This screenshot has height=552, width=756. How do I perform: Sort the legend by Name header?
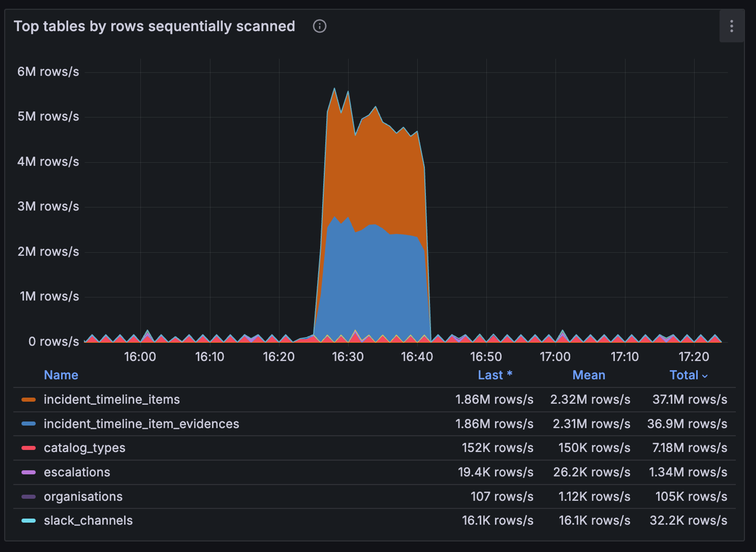coord(61,375)
